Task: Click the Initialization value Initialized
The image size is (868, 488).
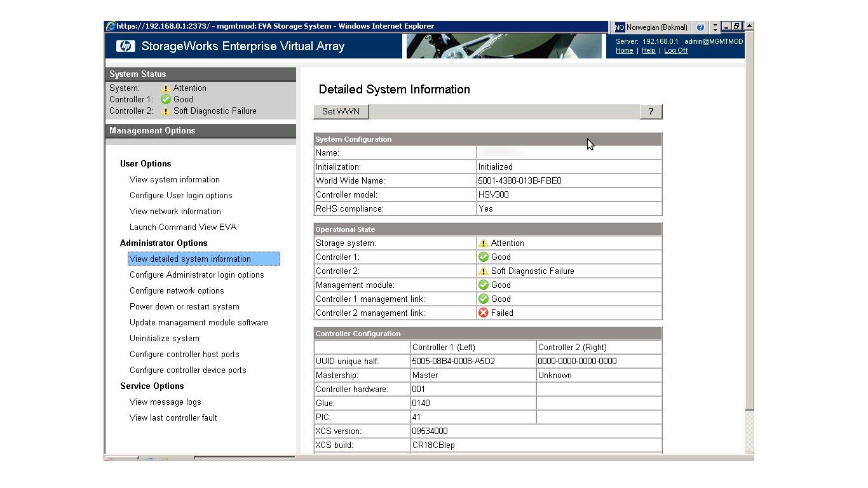Action: (x=495, y=166)
